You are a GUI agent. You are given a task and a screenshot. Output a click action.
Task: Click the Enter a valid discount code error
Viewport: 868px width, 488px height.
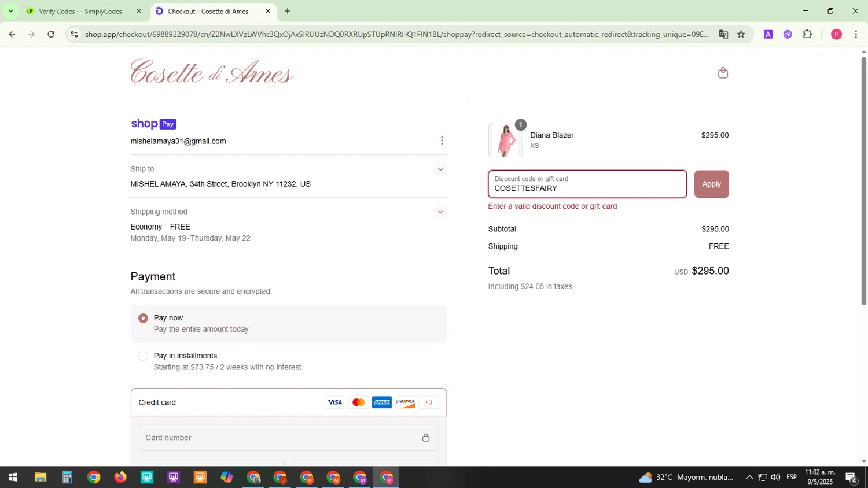pos(553,206)
